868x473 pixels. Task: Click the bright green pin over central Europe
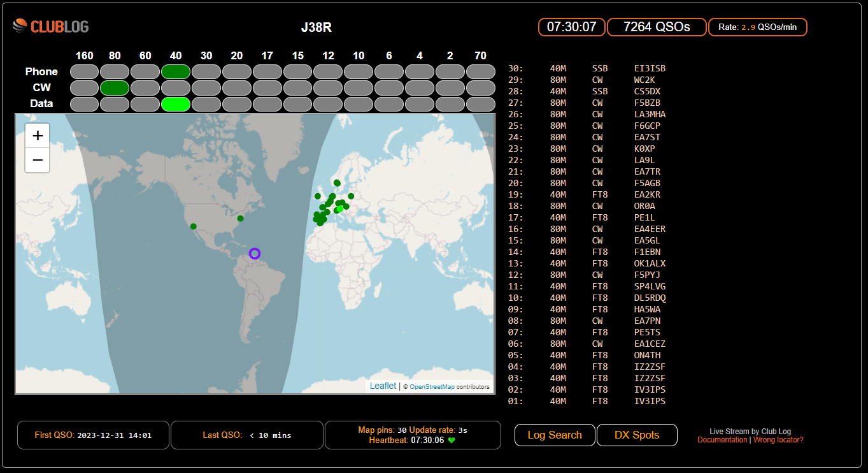pos(340,208)
